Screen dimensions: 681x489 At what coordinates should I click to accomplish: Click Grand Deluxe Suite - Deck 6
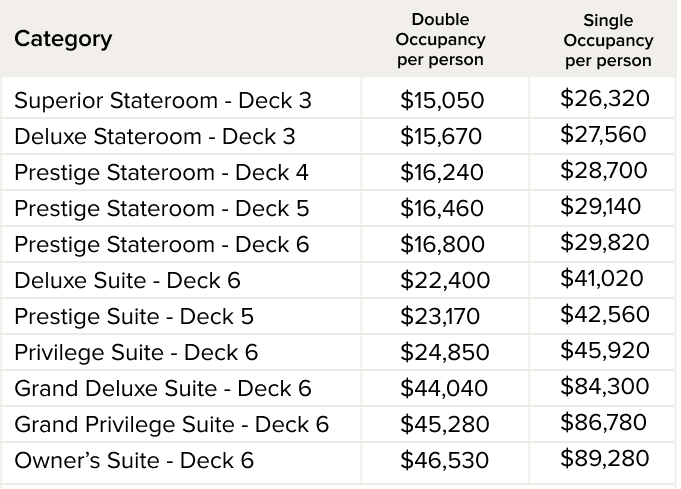(163, 389)
